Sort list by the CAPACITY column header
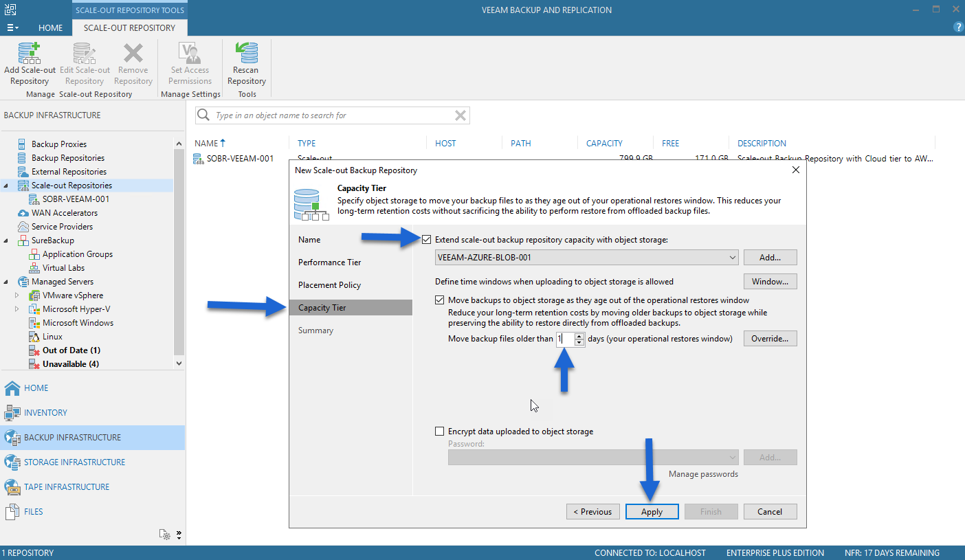965x560 pixels. [x=604, y=144]
